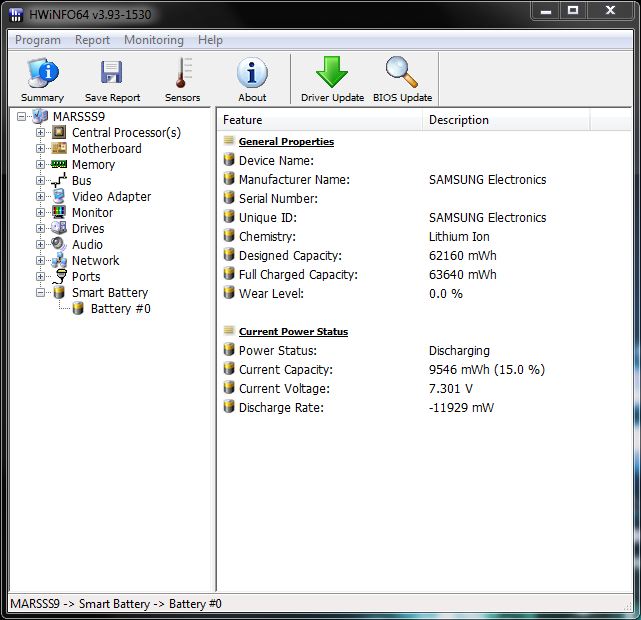This screenshot has width=641, height=620.
Task: Select the Lithium Ion value
Action: pyautogui.click(x=459, y=237)
